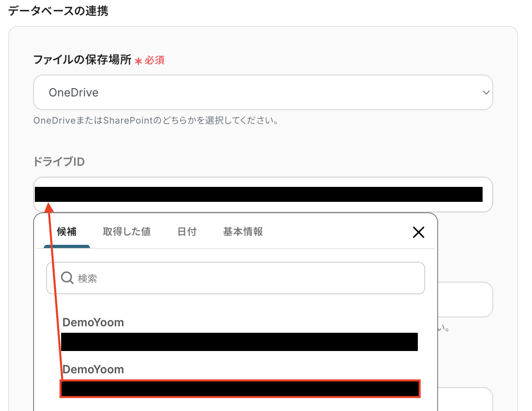Click the magnifier search icon

[x=67, y=278]
